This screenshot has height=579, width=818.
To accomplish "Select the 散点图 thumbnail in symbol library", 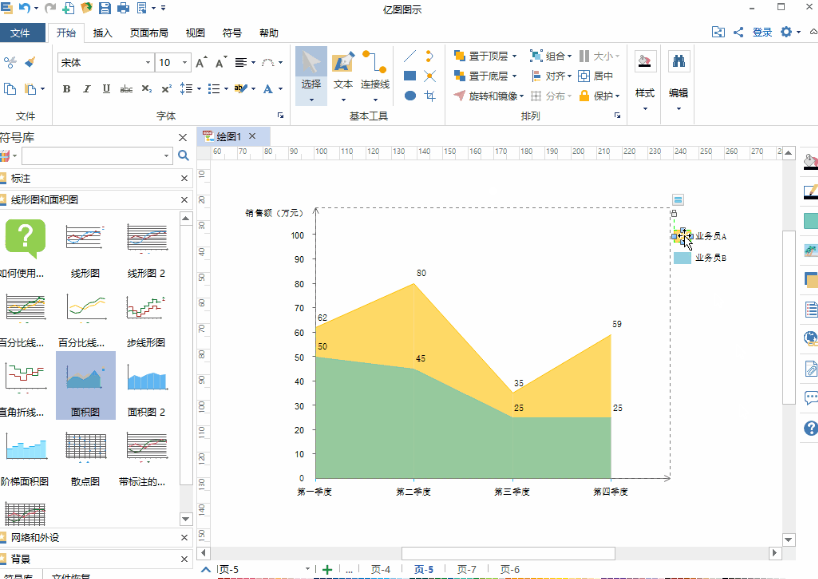I will pyautogui.click(x=86, y=444).
